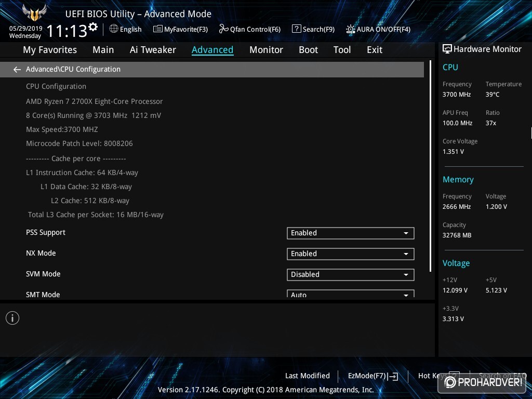Click the globe language icon
532x399 pixels.
coord(114,29)
